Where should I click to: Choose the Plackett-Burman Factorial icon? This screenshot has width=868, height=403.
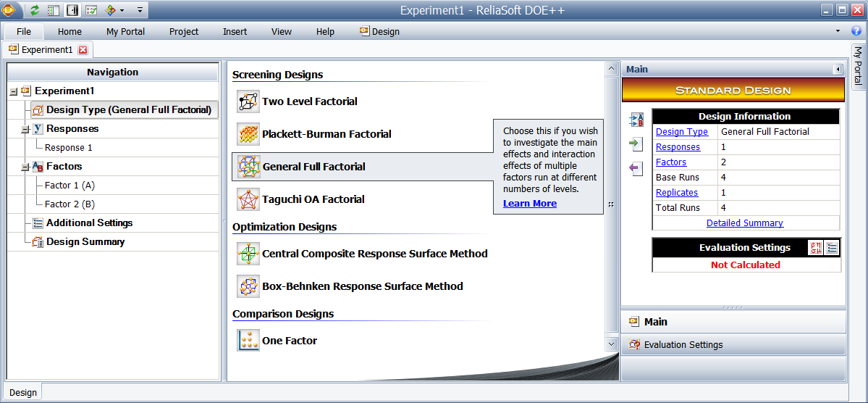pyautogui.click(x=248, y=134)
